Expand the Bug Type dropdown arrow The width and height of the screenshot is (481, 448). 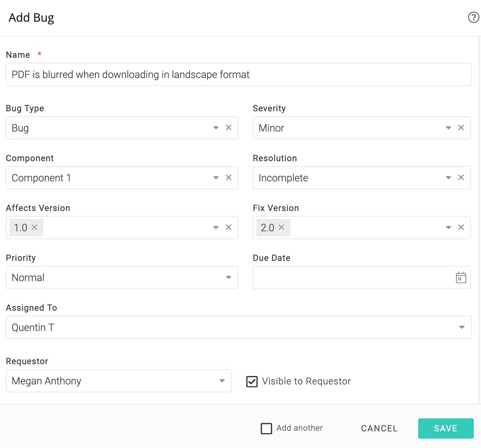[216, 128]
